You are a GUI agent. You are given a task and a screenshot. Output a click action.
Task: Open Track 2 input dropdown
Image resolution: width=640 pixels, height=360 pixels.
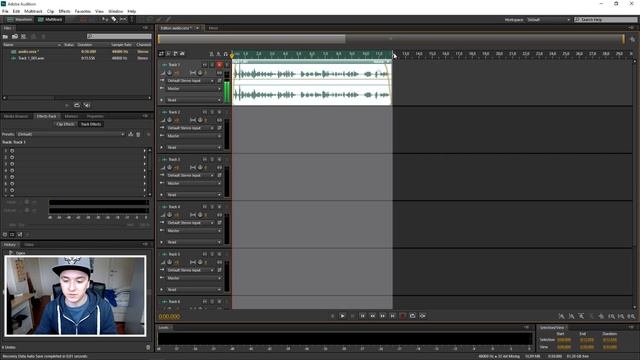coord(190,128)
